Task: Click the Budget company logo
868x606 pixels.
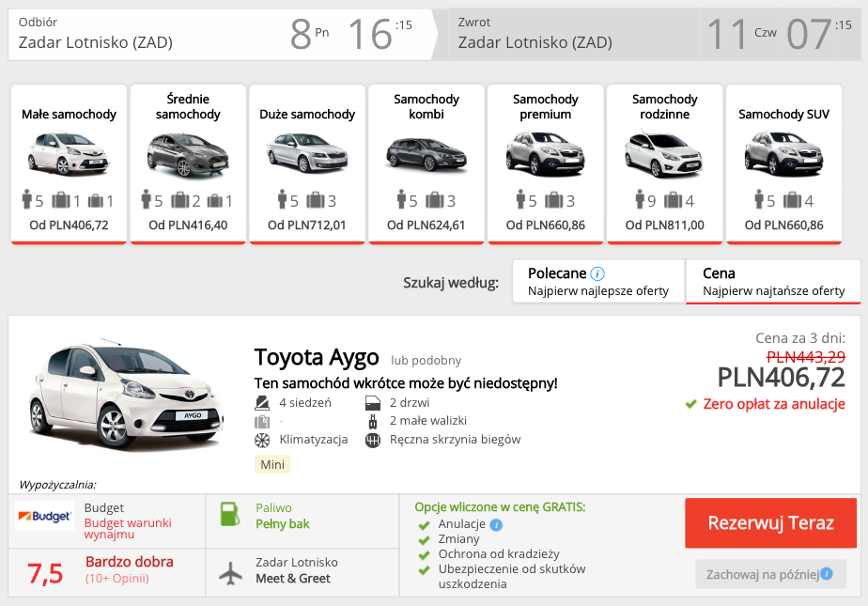Action: click(x=44, y=516)
